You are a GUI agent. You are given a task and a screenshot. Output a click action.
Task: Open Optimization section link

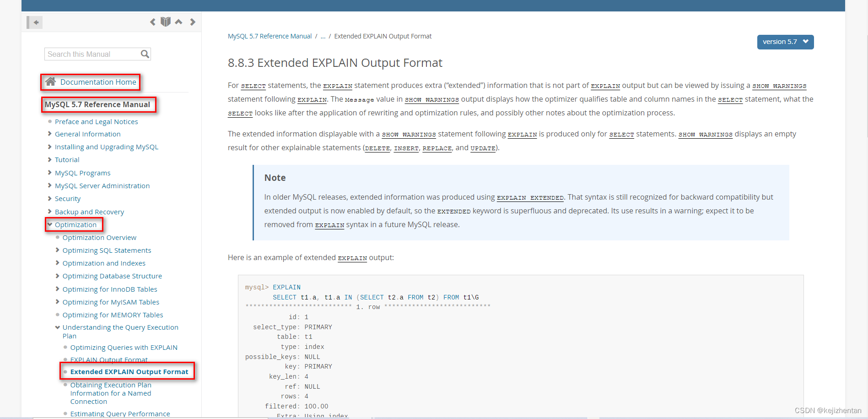click(x=76, y=224)
